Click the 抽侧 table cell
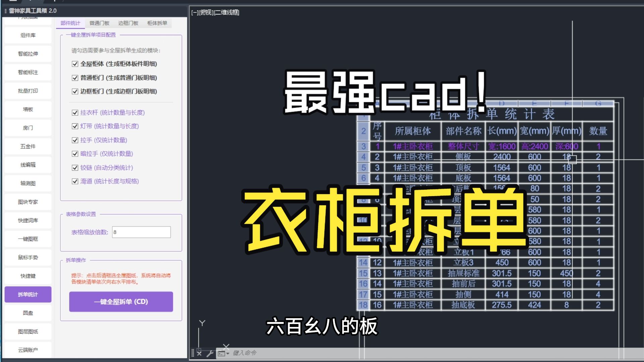The image size is (644, 362). pyautogui.click(x=463, y=294)
